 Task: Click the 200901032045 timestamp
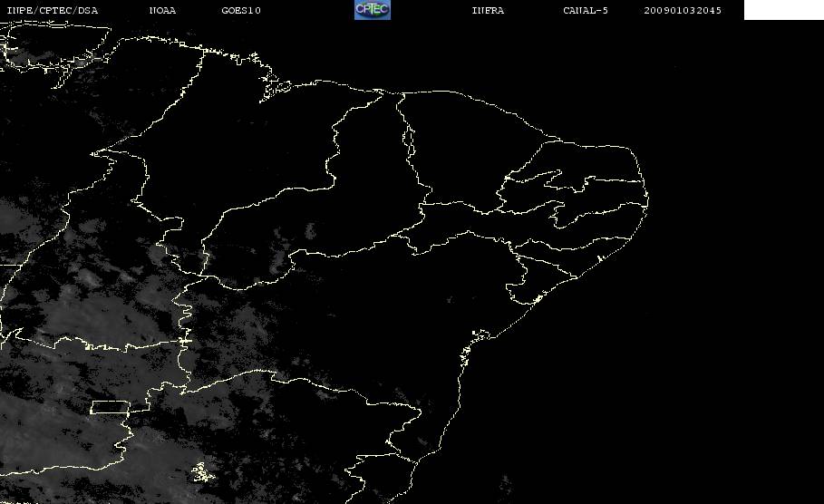coord(683,11)
